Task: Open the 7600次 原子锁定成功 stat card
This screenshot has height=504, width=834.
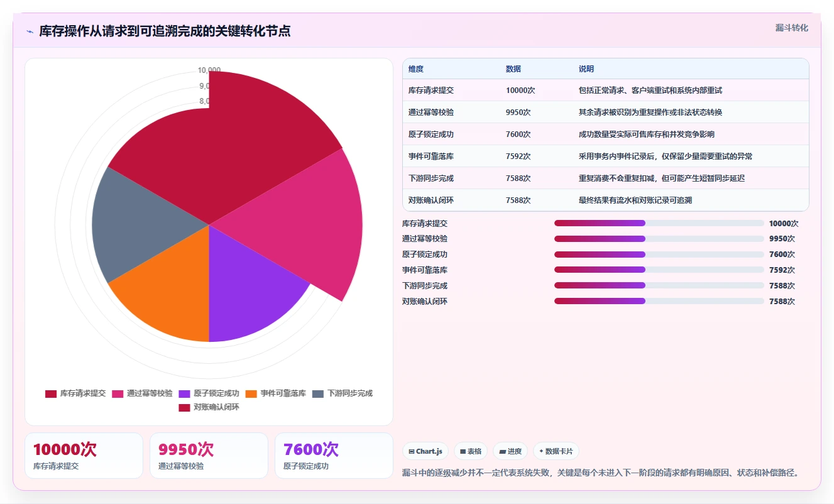Action: pos(334,456)
